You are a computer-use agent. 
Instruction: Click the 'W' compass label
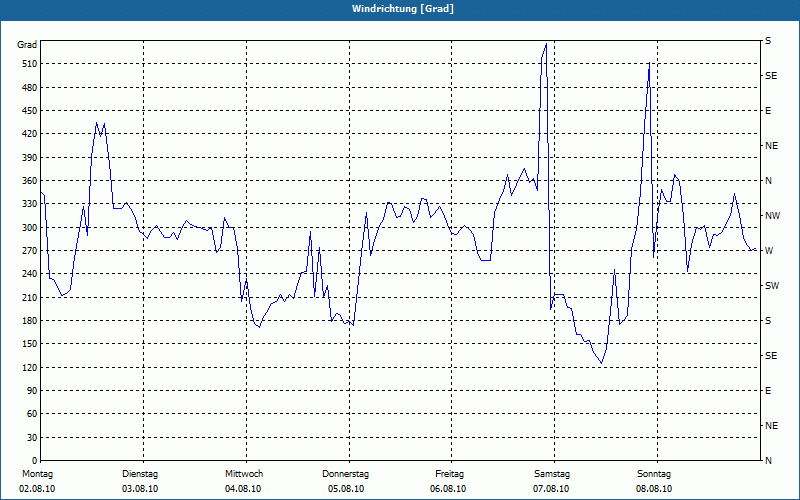(769, 251)
